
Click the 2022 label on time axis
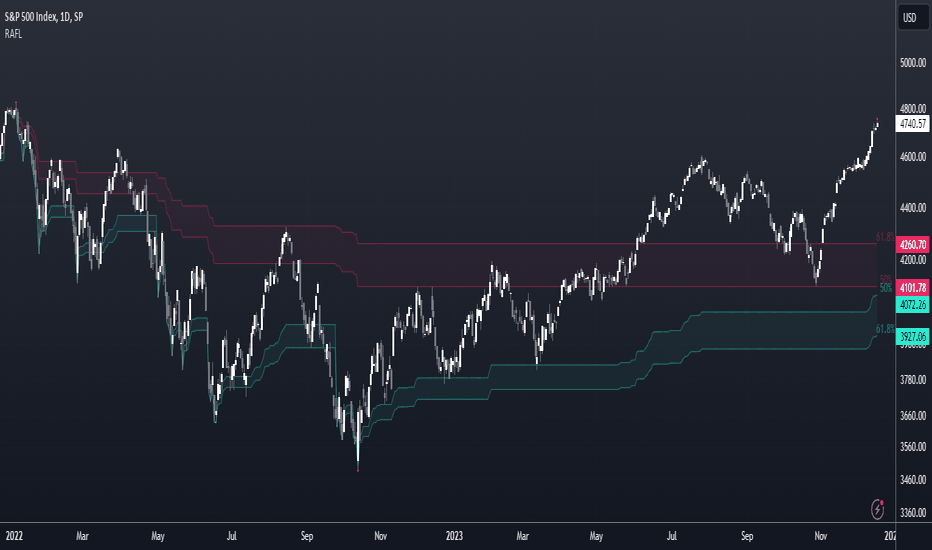(x=14, y=536)
